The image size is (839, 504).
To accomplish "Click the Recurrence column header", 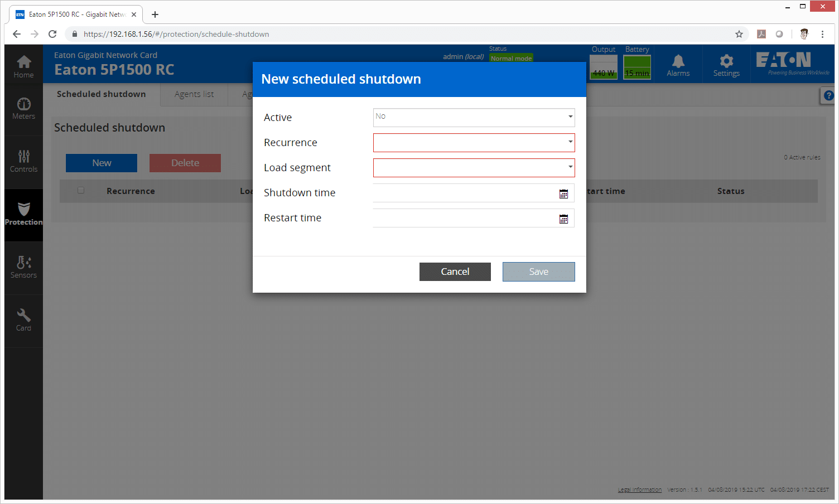I will (x=131, y=191).
